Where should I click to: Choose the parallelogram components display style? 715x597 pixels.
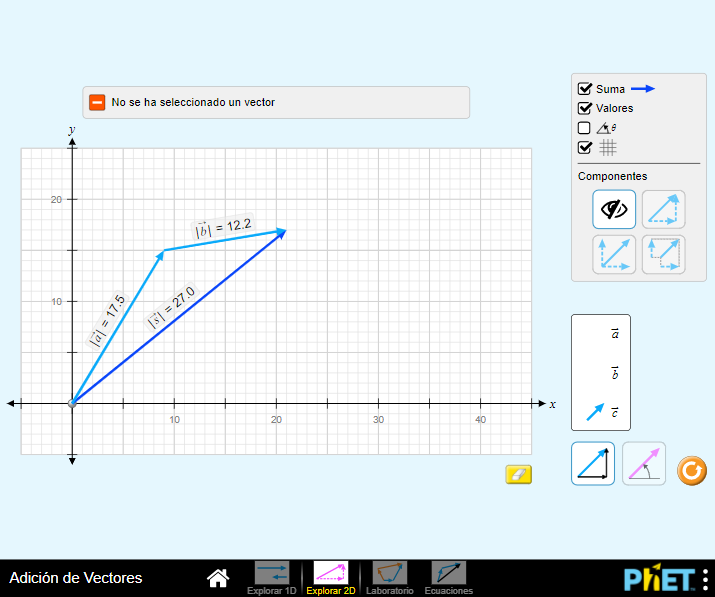[x=614, y=254]
